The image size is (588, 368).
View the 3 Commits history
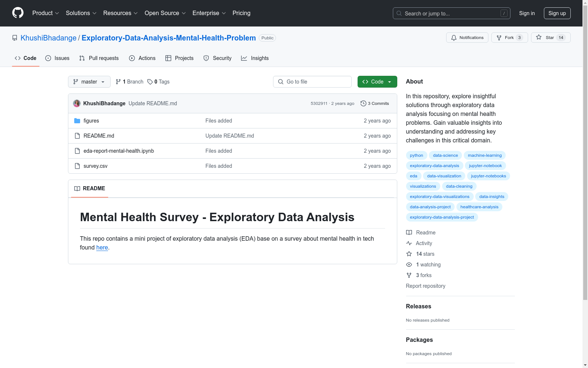[x=375, y=103]
